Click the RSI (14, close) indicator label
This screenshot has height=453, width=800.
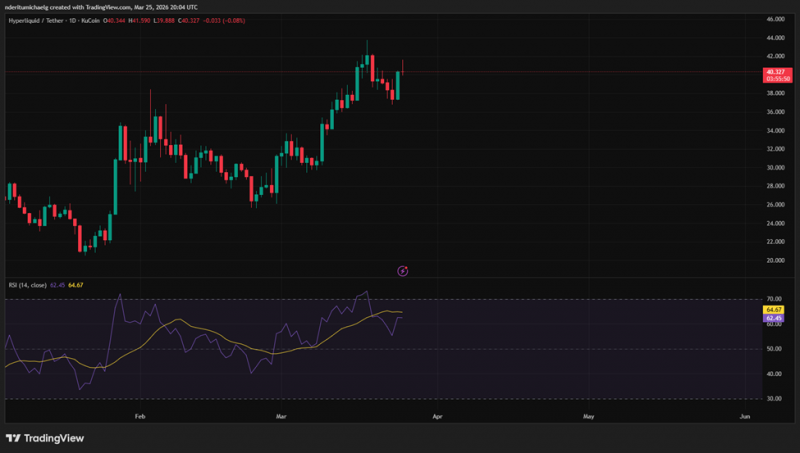pos(28,285)
